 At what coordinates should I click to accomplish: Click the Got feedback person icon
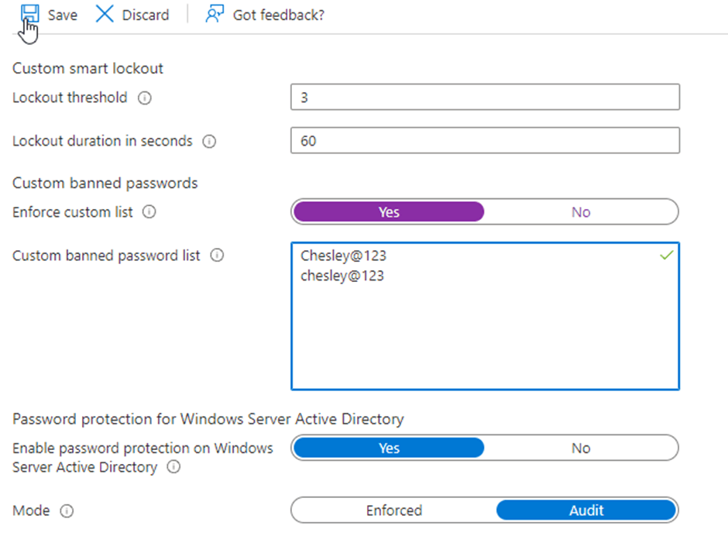coord(215,15)
